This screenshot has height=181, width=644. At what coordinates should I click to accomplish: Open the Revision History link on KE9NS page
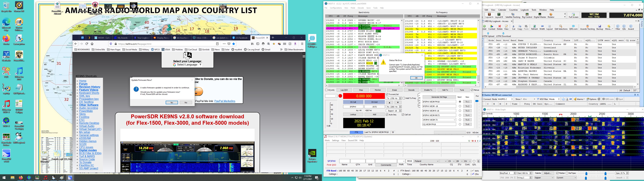coord(90,87)
